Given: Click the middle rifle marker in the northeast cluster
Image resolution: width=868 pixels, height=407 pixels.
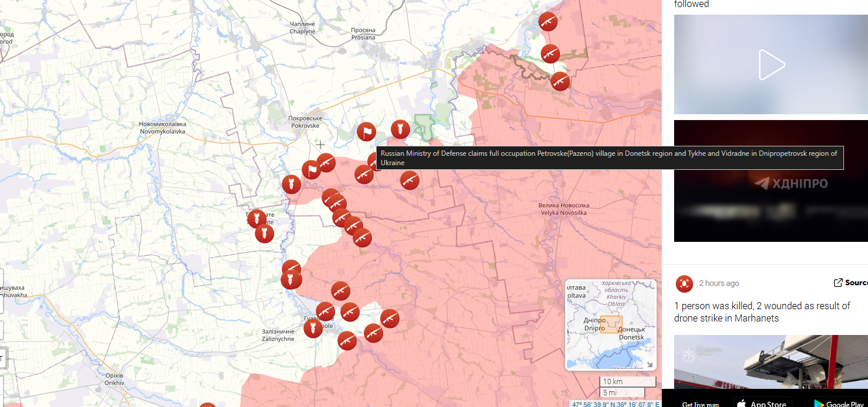Looking at the screenshot, I should (x=551, y=54).
